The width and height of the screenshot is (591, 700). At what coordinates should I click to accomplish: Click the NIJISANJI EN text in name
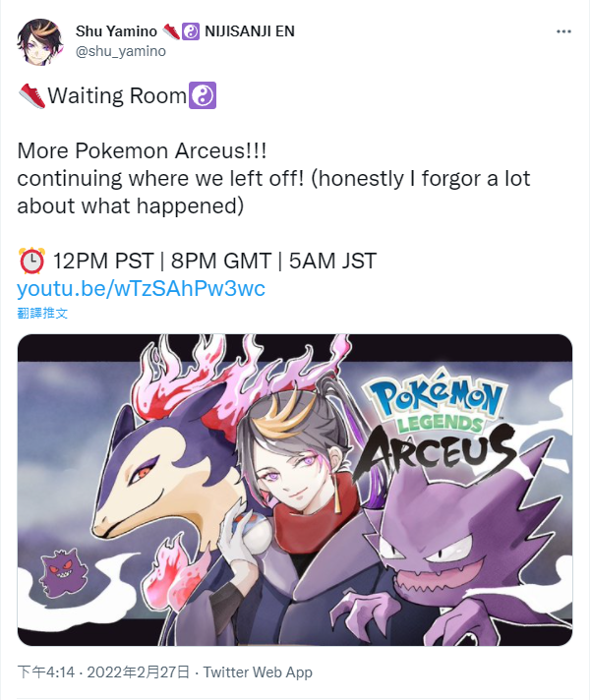pyautogui.click(x=250, y=31)
